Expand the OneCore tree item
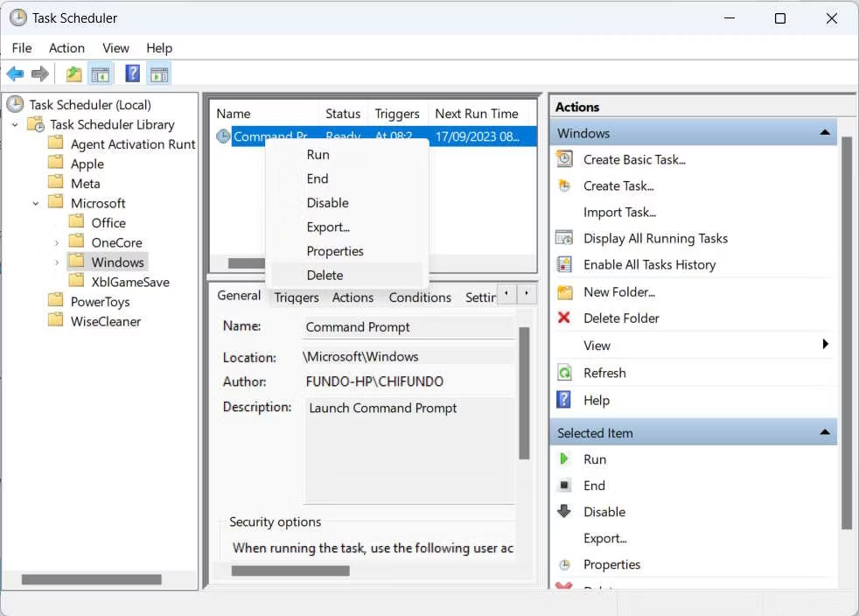 click(x=56, y=241)
